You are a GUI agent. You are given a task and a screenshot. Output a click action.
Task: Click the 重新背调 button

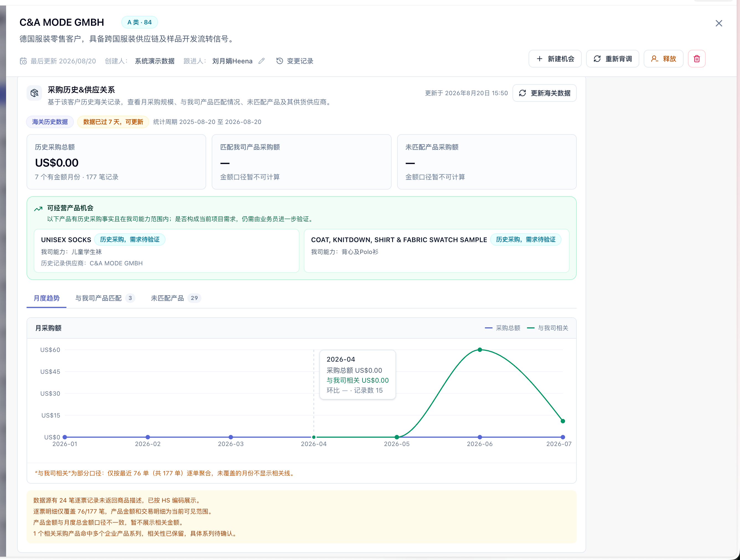point(612,59)
